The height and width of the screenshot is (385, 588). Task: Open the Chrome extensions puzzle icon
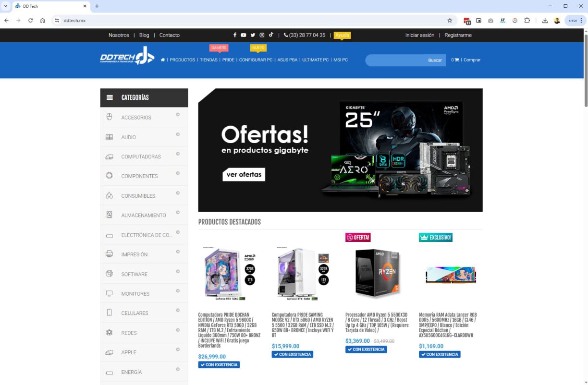[527, 21]
